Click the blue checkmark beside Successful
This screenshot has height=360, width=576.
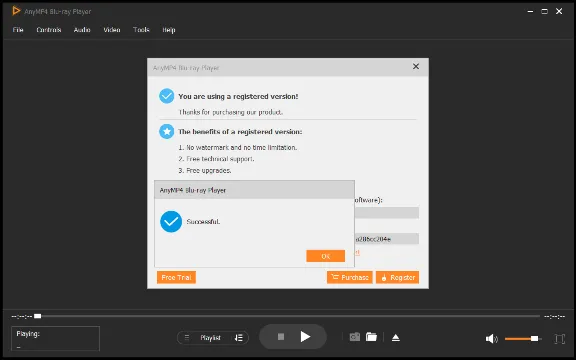171,222
